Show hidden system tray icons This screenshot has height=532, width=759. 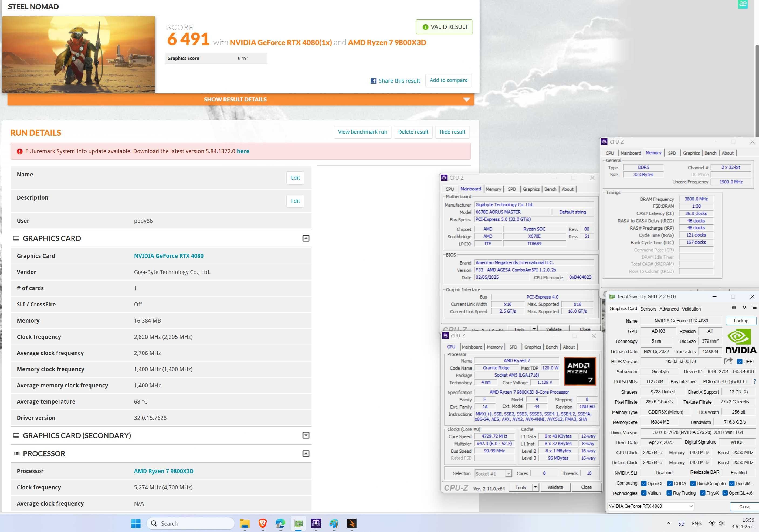[x=668, y=523]
